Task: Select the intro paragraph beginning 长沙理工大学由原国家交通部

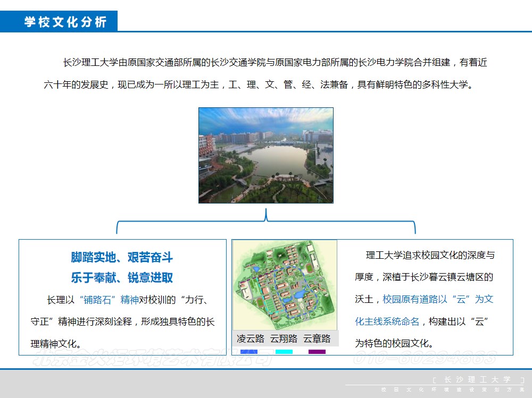Action: pyautogui.click(x=265, y=73)
